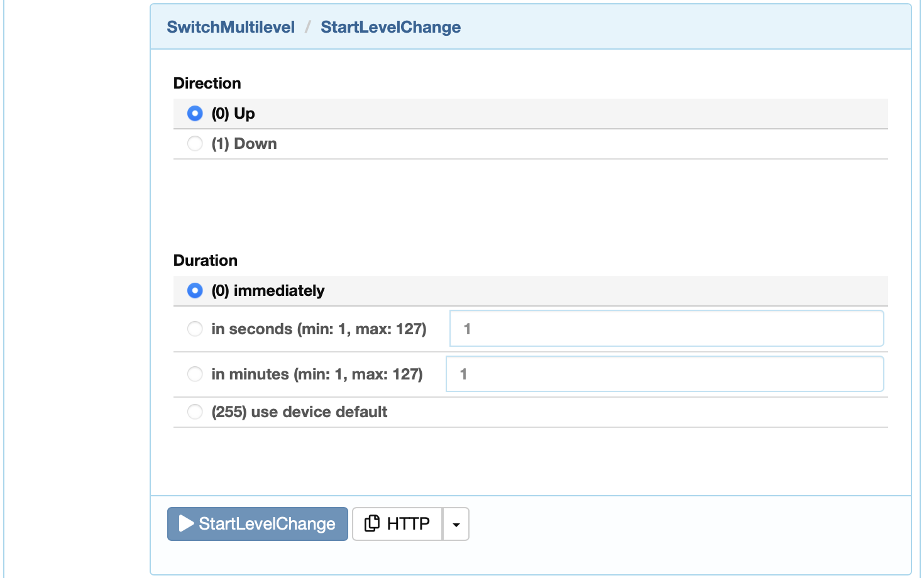The image size is (924, 578).
Task: Run the StartLevelChange command button
Action: tap(258, 524)
